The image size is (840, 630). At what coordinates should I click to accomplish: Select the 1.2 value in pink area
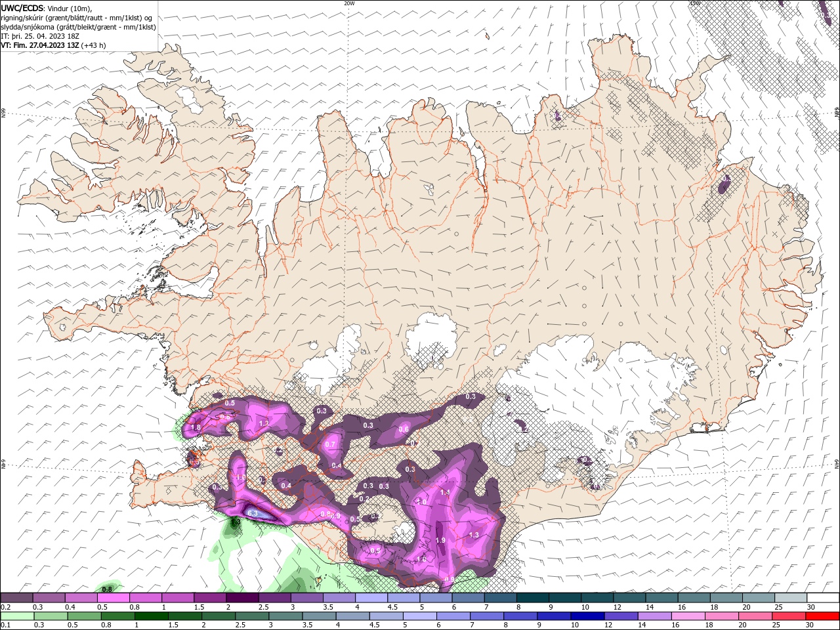tap(264, 424)
